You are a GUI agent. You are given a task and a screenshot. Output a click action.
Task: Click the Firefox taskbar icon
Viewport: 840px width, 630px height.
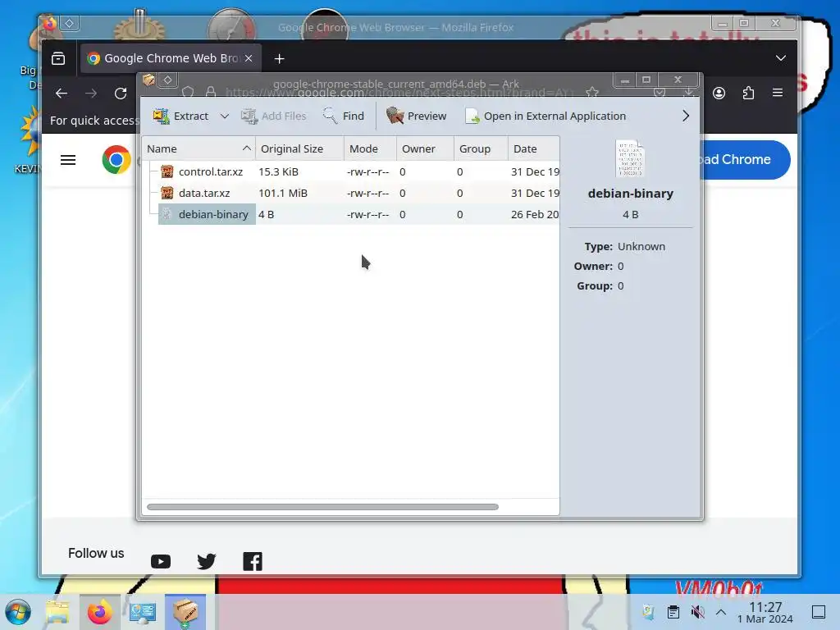pos(99,612)
